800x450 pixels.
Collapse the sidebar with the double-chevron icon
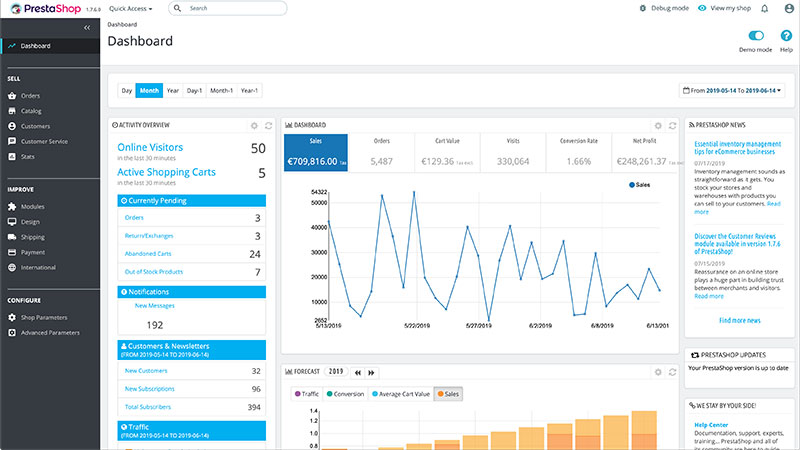[x=87, y=28]
